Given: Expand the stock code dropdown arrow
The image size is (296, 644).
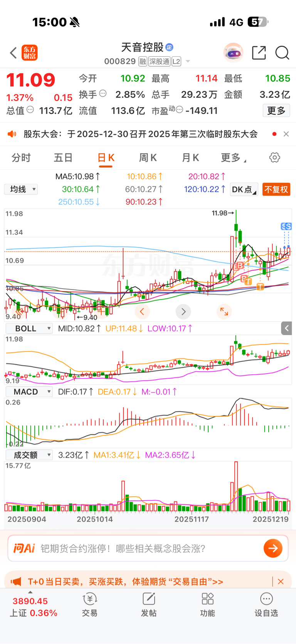Looking at the screenshot, I should 188,61.
